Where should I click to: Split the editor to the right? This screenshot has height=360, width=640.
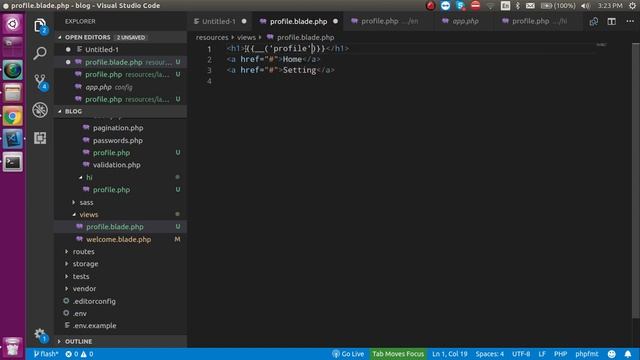(x=611, y=22)
